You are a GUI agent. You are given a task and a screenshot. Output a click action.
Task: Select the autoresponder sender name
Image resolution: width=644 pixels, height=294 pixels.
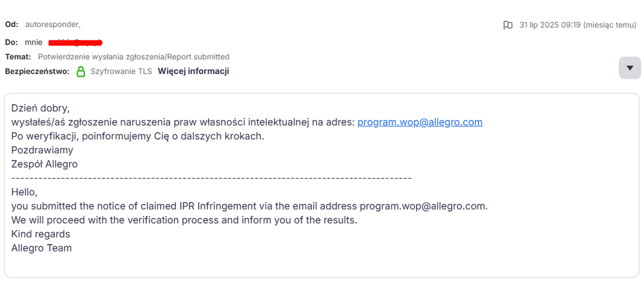53,24
